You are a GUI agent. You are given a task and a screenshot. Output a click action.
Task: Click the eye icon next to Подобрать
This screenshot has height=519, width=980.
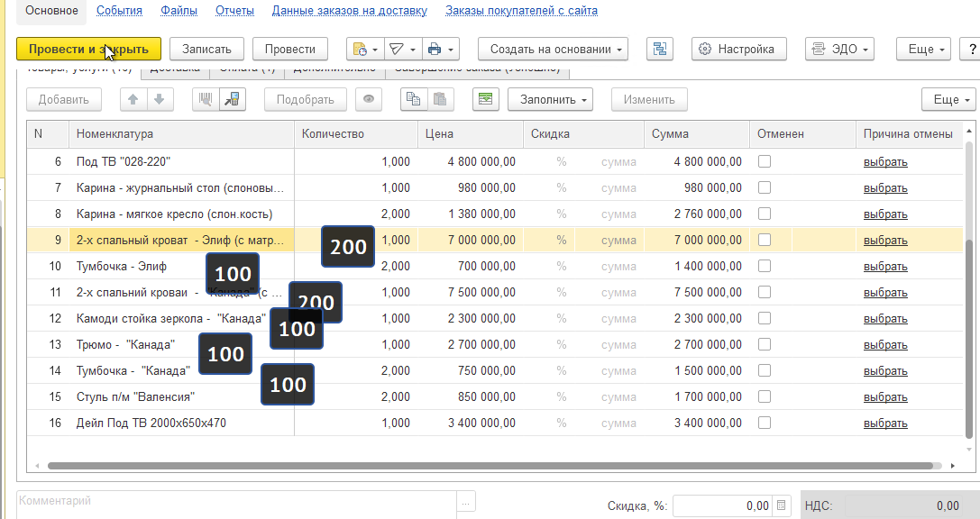[369, 99]
